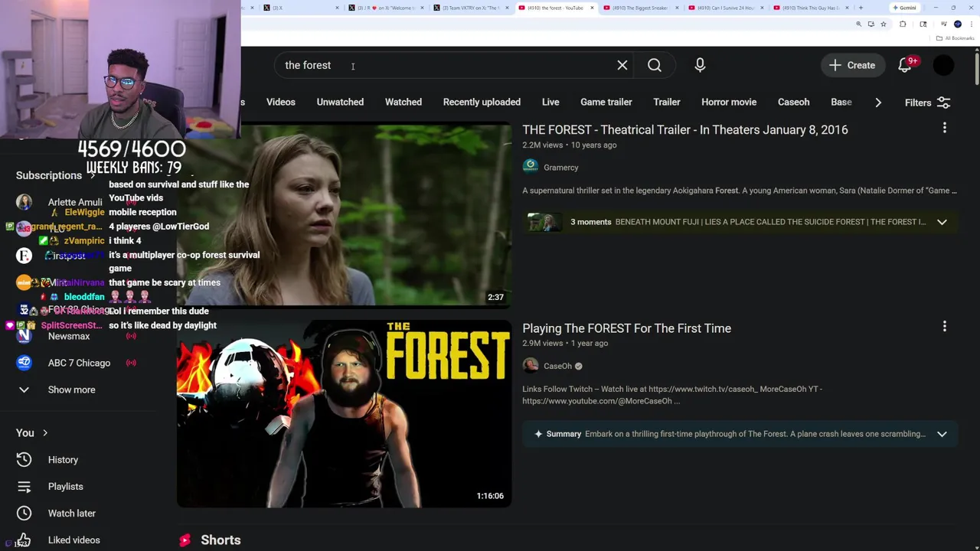Open the ABC 7 Chicago subscription
Viewport: 980px width, 551px height.
tap(79, 363)
